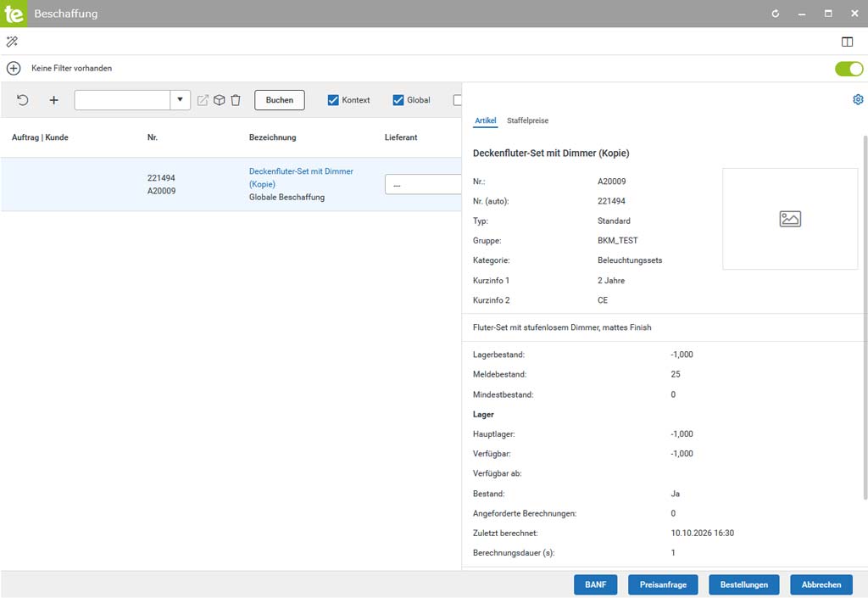
Task: Click the Meldebestand value 25
Action: pyautogui.click(x=676, y=374)
